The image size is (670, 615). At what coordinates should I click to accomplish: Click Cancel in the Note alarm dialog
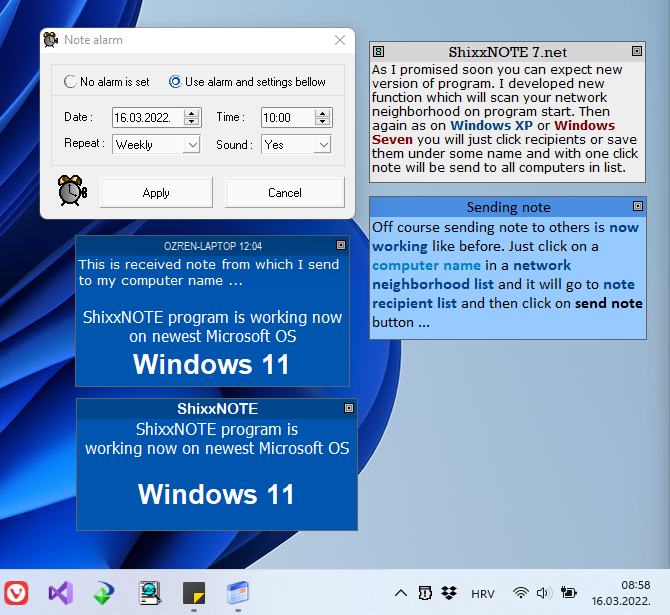pyautogui.click(x=285, y=193)
